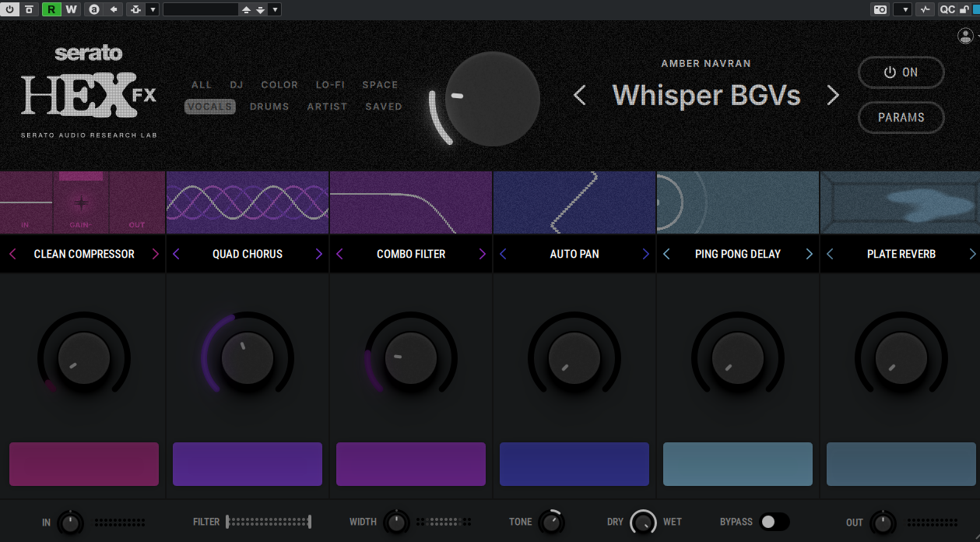Select the ARTIST preset category
The width and height of the screenshot is (980, 542).
click(327, 107)
